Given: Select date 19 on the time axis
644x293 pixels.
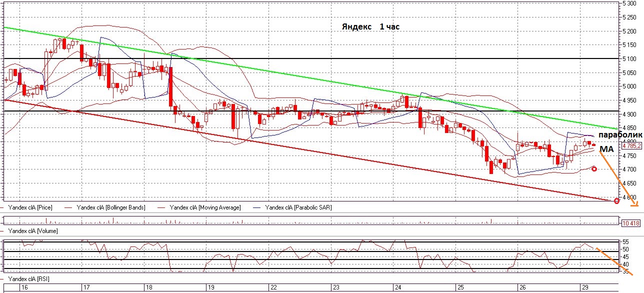Looking at the screenshot, I should tap(210, 287).
